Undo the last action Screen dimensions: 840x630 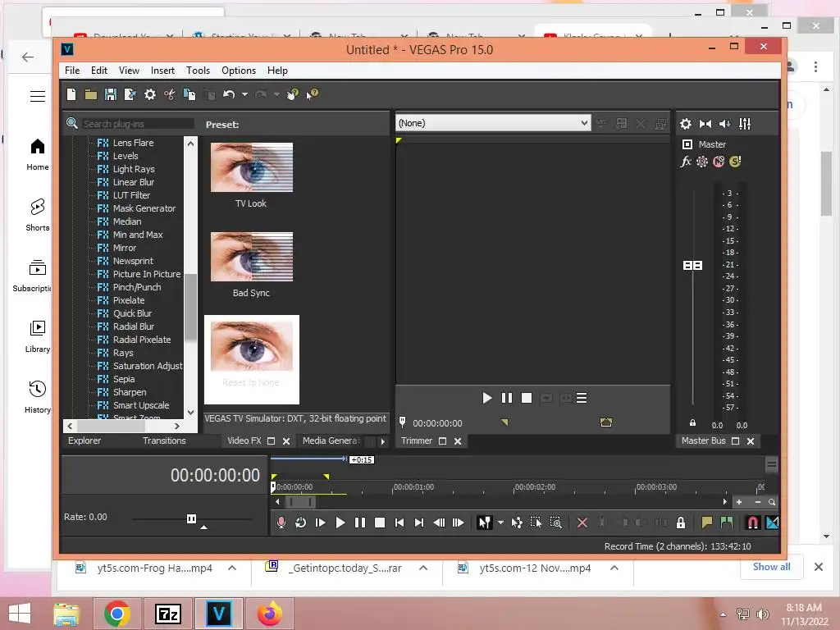point(229,95)
